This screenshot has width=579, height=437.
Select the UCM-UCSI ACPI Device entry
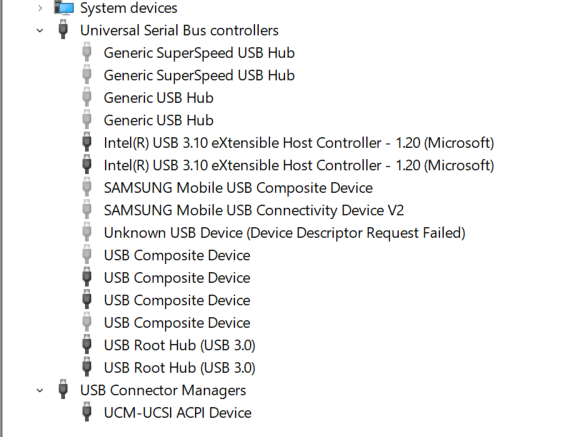177,413
